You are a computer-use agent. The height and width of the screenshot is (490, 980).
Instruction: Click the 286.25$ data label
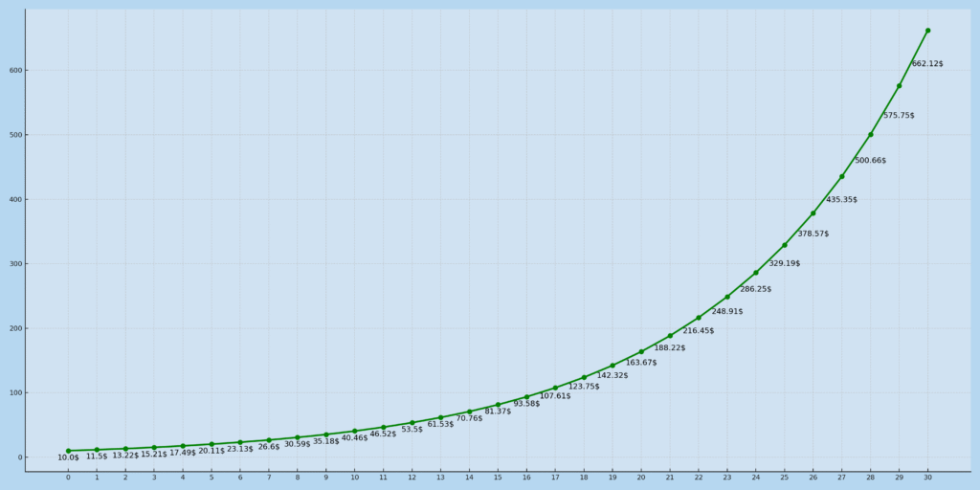pos(756,289)
